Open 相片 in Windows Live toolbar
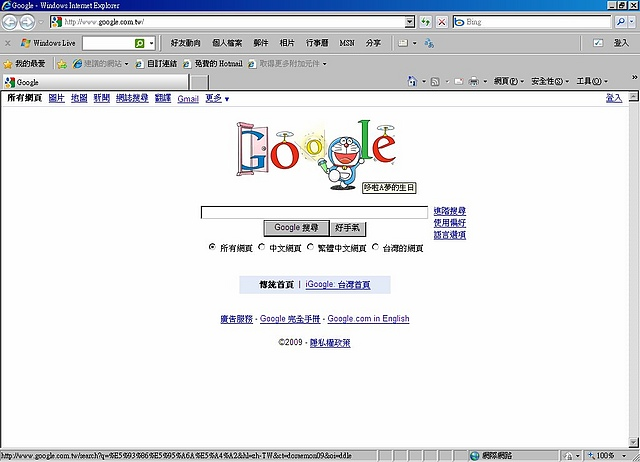Image resolution: width=640 pixels, height=462 pixels. pyautogui.click(x=287, y=43)
